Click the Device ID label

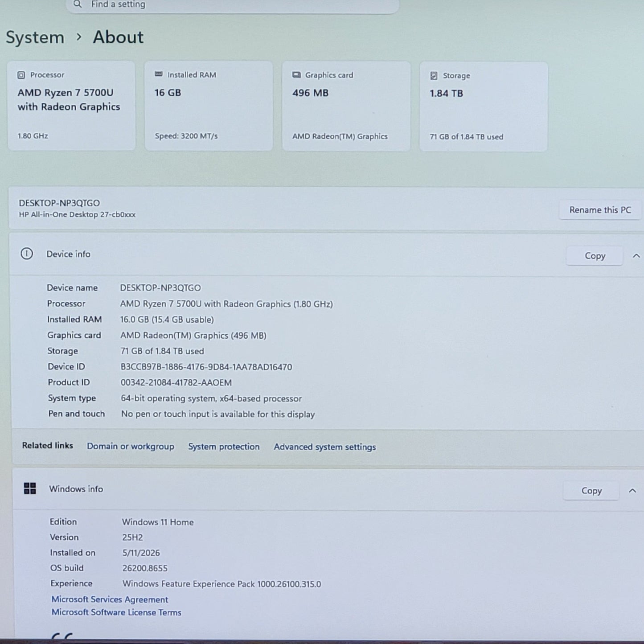pyautogui.click(x=66, y=366)
